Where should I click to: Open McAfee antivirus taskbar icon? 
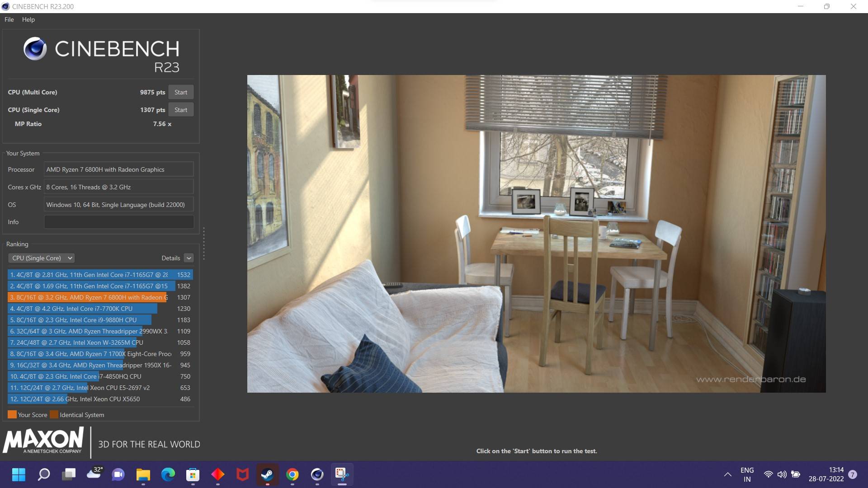tap(242, 474)
